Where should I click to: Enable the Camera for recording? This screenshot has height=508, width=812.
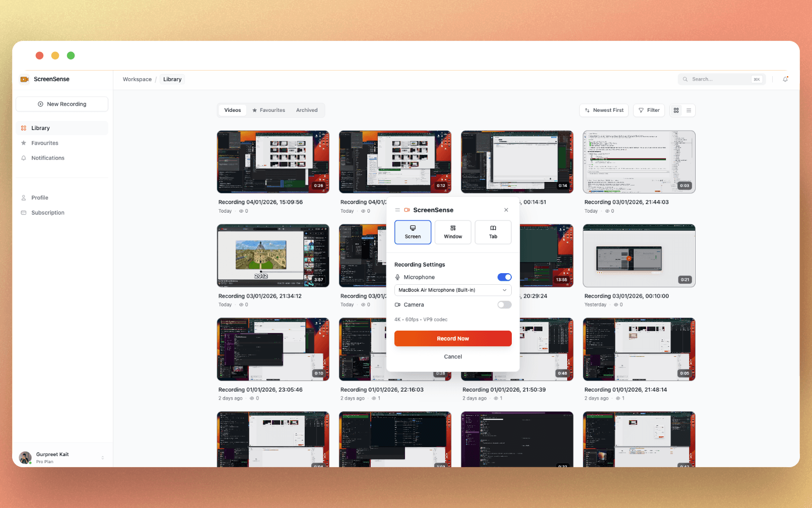[504, 304]
